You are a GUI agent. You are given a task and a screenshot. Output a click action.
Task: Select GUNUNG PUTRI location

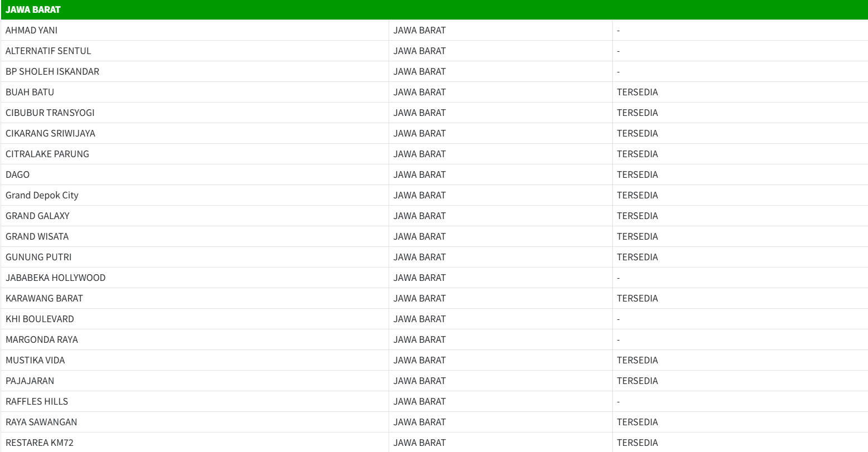(38, 257)
